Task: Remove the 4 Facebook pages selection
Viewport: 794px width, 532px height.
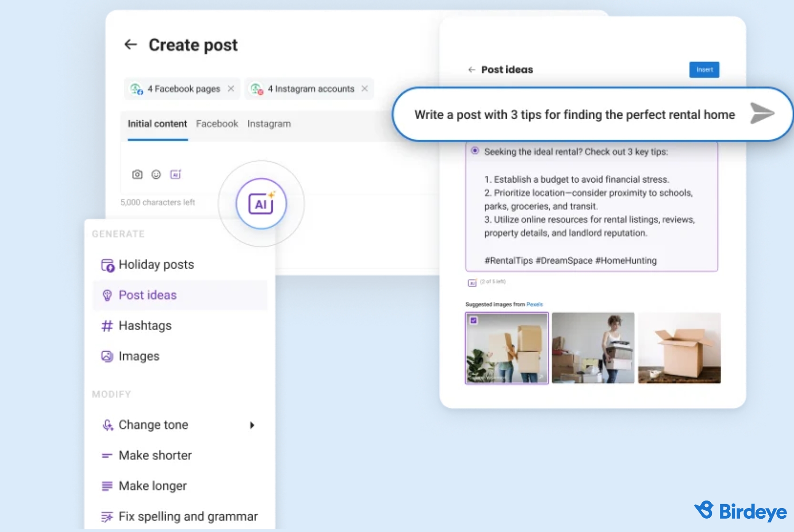Action: [231, 89]
